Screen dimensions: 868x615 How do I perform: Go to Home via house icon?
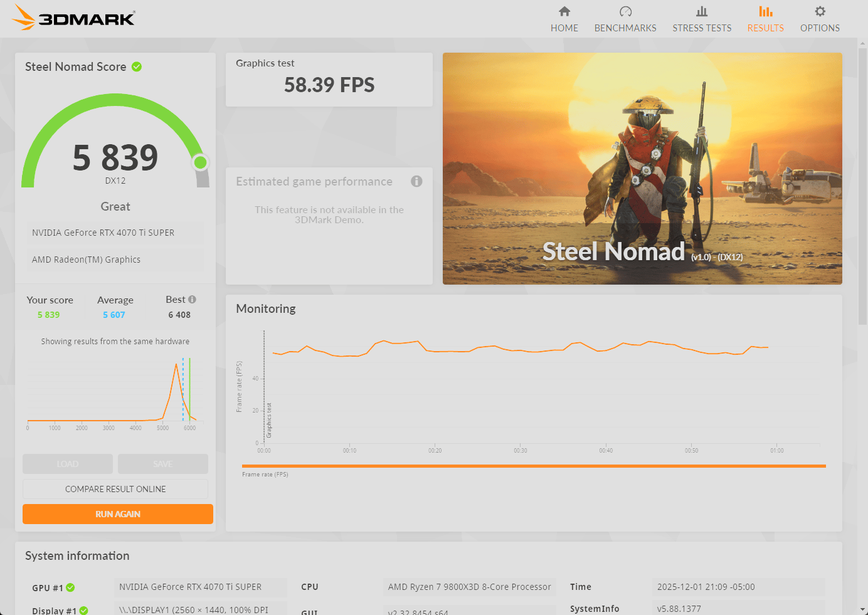tap(564, 11)
